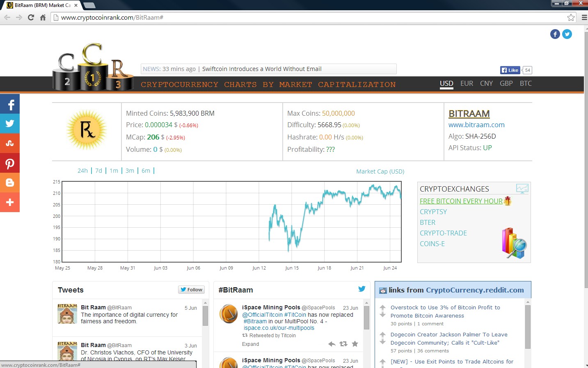Click the Facebook Like button
This screenshot has width=588, height=368.
[x=510, y=70]
